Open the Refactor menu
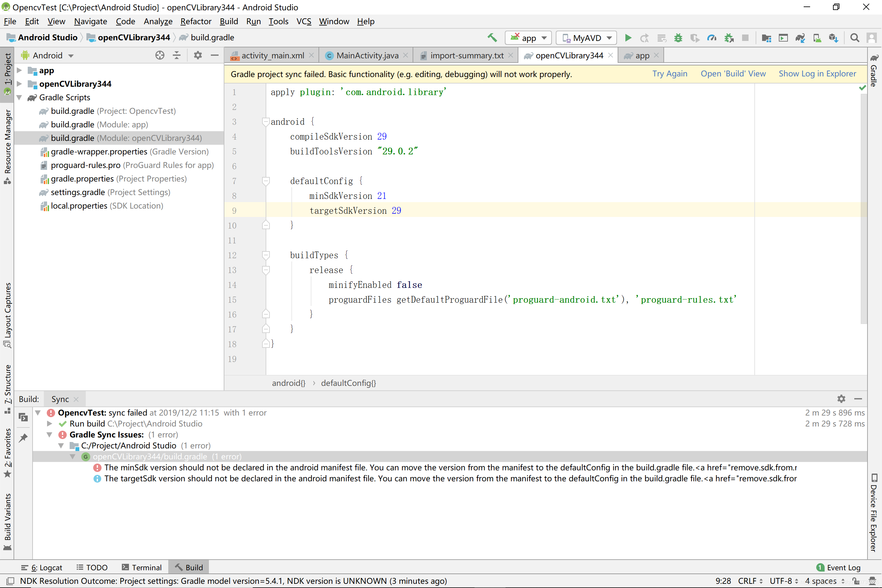This screenshot has width=882, height=588. point(196,21)
